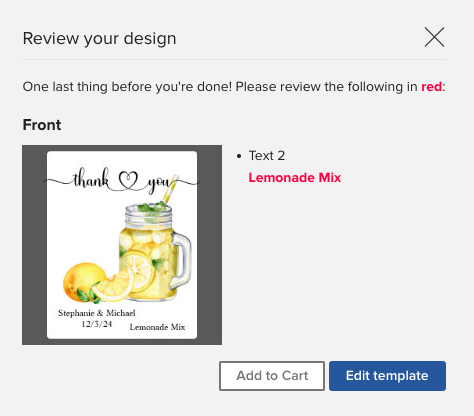The width and height of the screenshot is (474, 416).
Task: Click the Text 2 list item
Action: click(267, 156)
